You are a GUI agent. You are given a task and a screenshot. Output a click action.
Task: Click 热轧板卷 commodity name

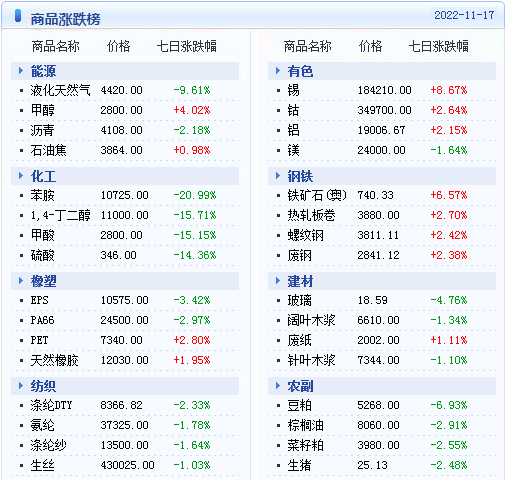[311, 215]
